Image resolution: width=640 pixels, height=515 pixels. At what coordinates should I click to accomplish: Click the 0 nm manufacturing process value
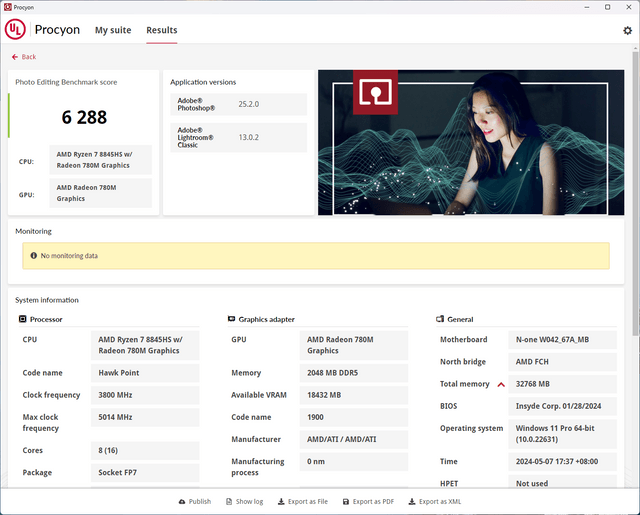point(354,462)
